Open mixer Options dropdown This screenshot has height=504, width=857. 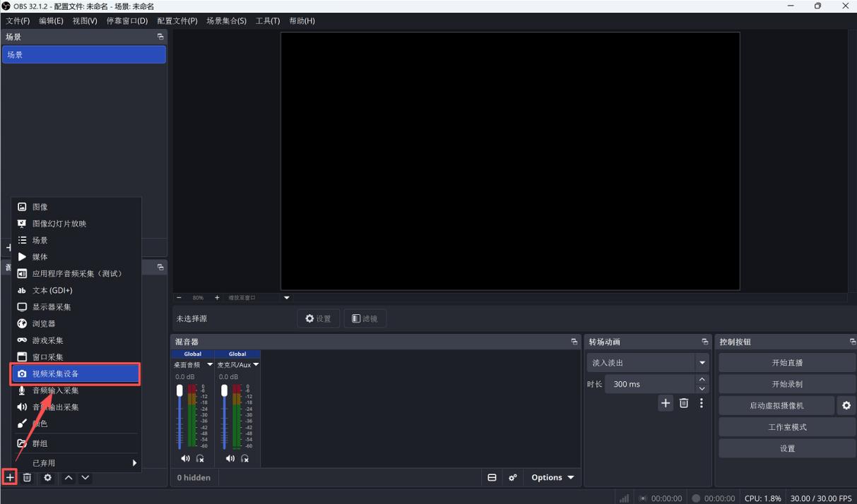pos(553,478)
